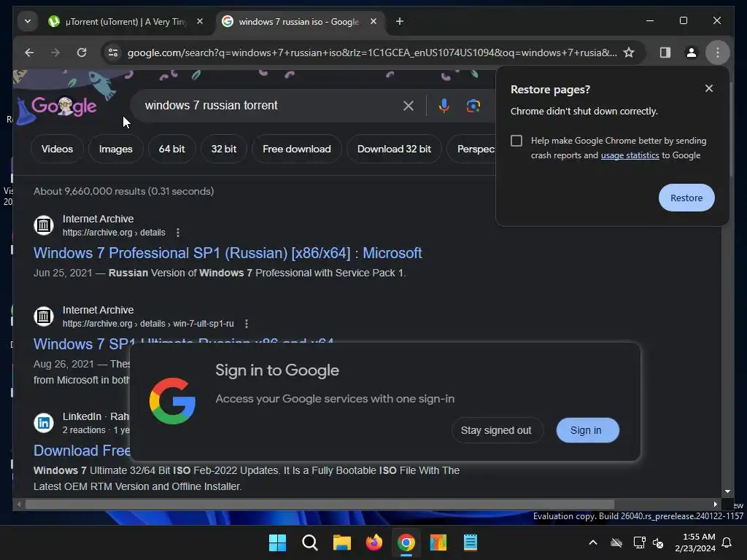Screen dimensions: 747x560
Task: Enable sending crash reports checkbox
Action: [516, 141]
